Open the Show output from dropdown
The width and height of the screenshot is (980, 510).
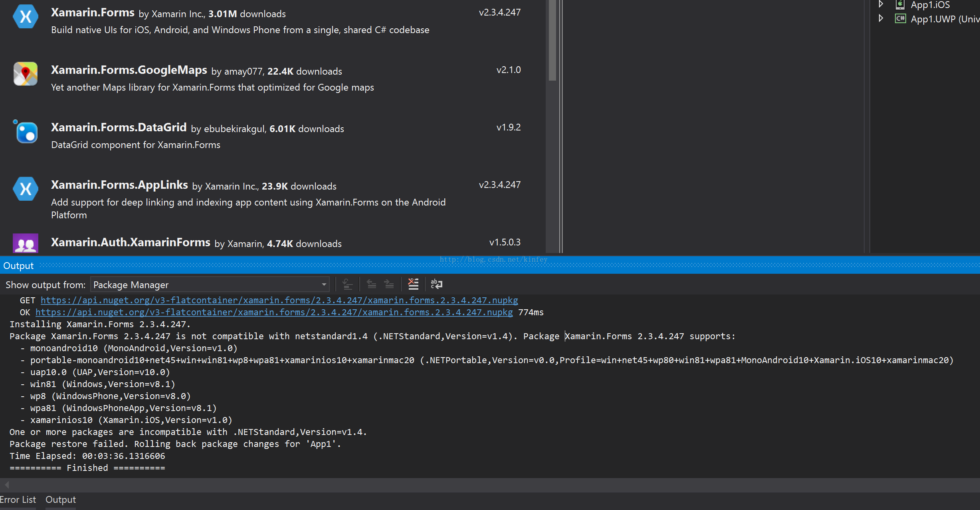(210, 285)
